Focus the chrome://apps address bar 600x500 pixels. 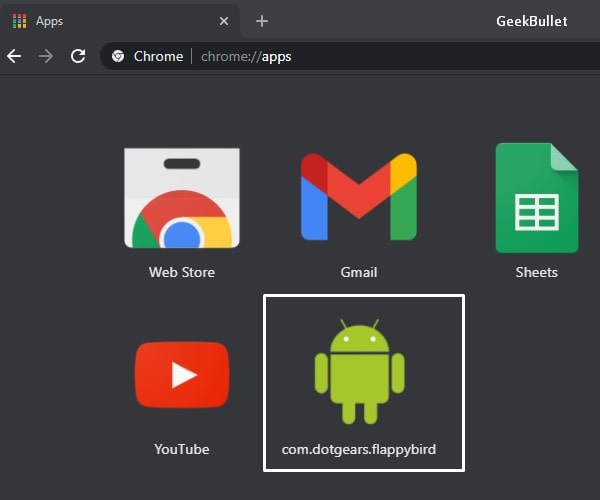(x=350, y=56)
